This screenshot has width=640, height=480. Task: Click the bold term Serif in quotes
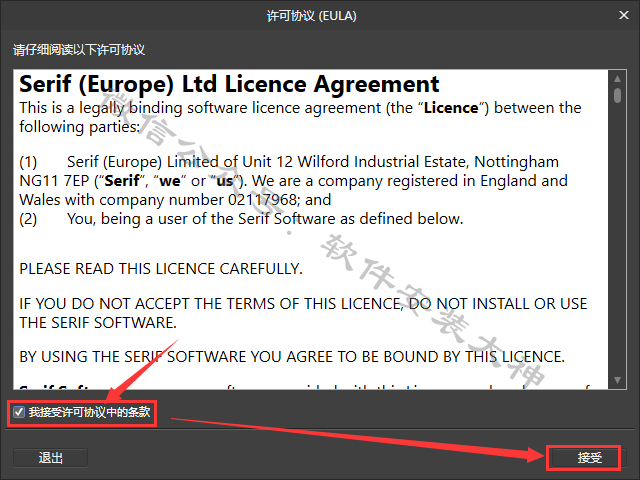point(122,181)
